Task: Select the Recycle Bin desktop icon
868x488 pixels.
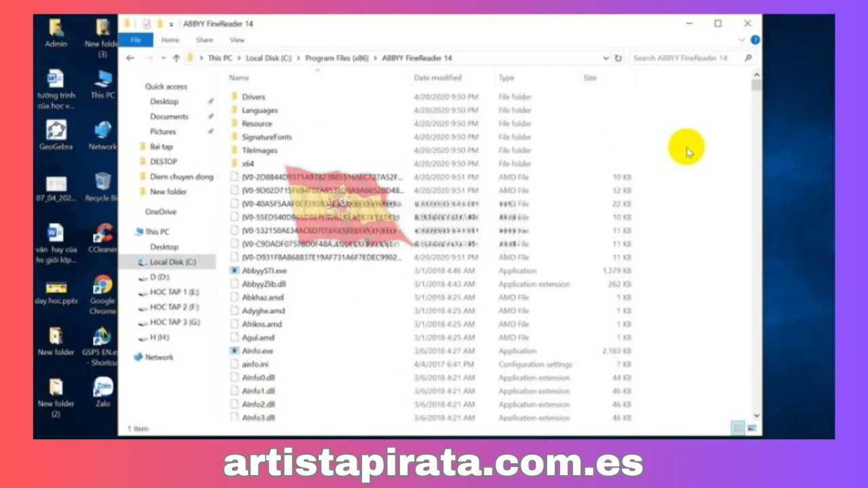Action: click(102, 186)
